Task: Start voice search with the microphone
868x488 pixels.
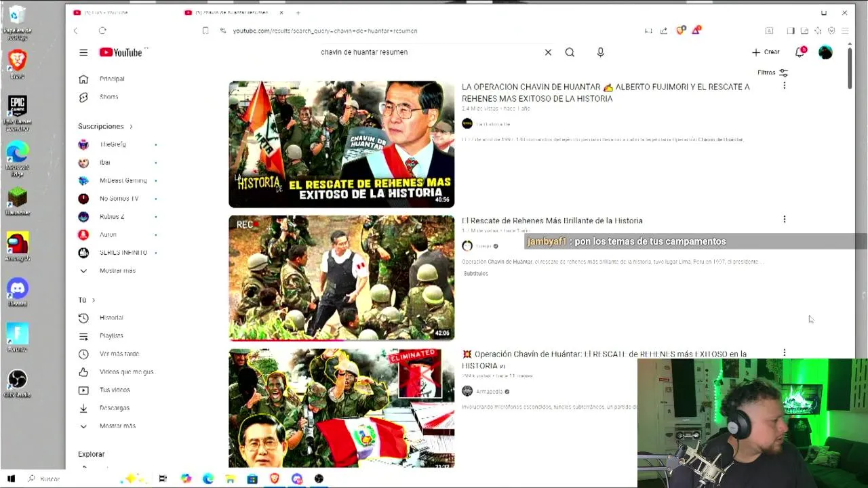Action: point(600,52)
